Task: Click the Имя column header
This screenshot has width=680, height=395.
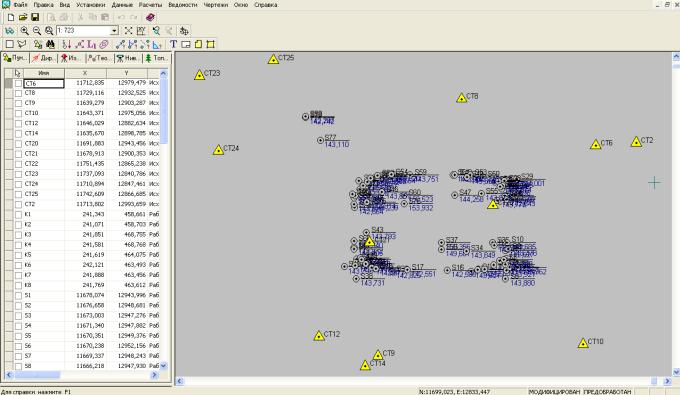Action: click(44, 73)
